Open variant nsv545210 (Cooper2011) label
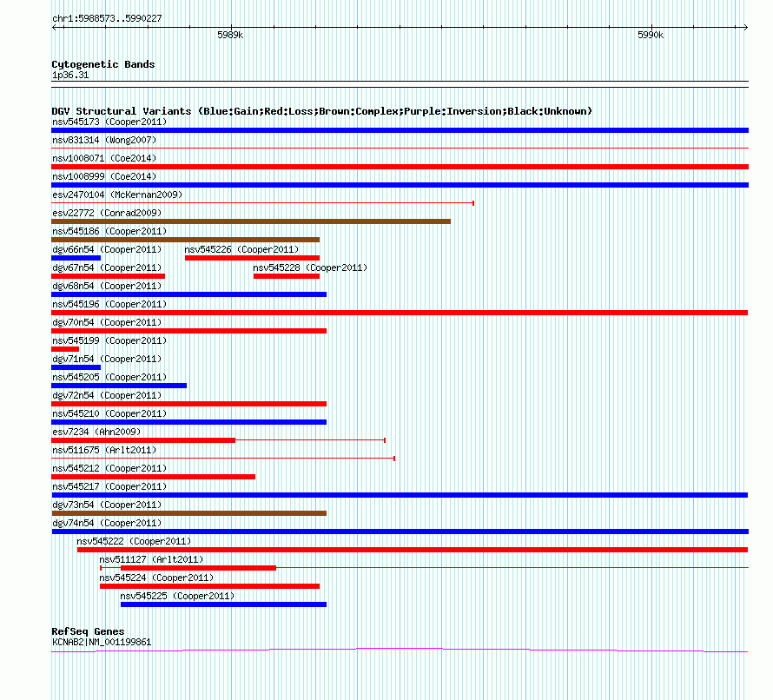The image size is (773, 700). click(x=109, y=413)
